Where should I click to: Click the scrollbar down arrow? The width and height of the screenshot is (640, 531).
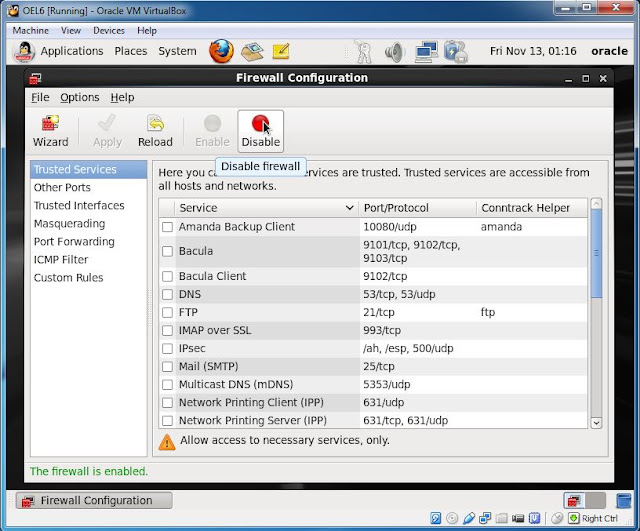pyautogui.click(x=596, y=423)
